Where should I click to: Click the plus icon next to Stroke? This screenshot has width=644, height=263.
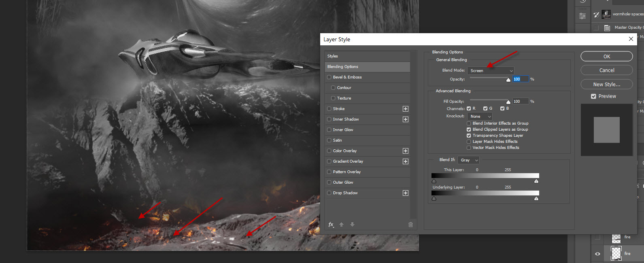[405, 109]
